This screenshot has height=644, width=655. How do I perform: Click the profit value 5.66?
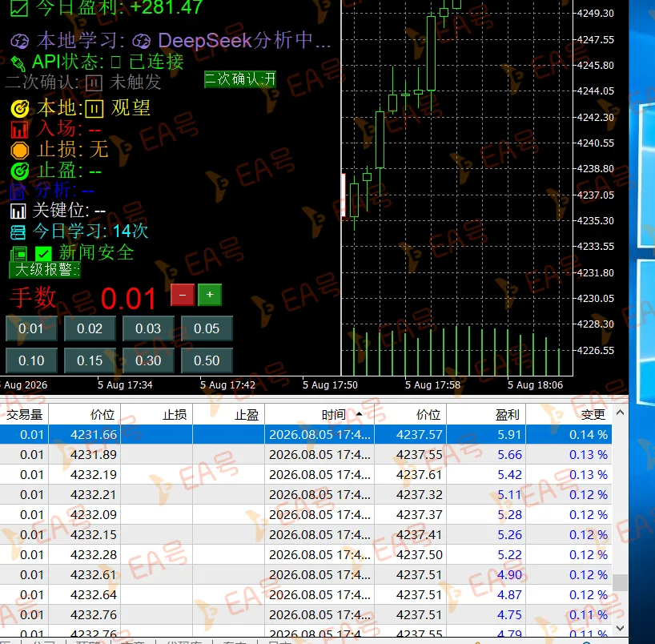click(x=509, y=454)
